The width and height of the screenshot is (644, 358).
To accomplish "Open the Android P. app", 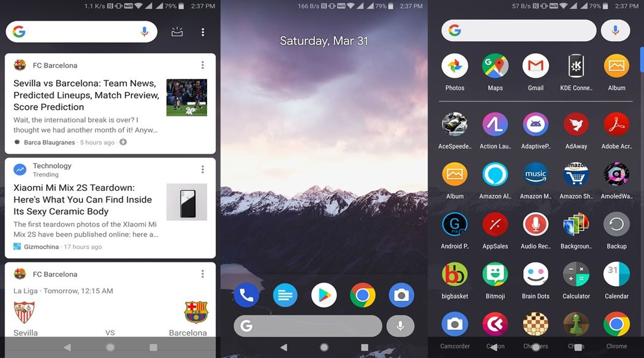I will (x=455, y=230).
